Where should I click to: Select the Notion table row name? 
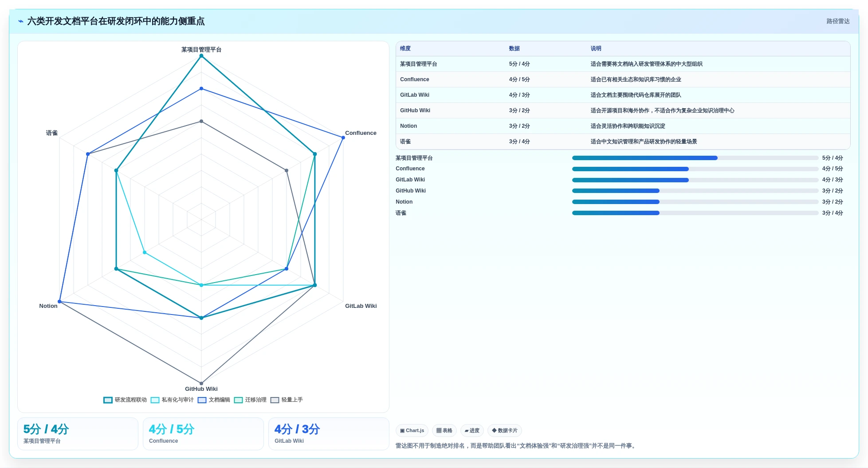coord(408,126)
